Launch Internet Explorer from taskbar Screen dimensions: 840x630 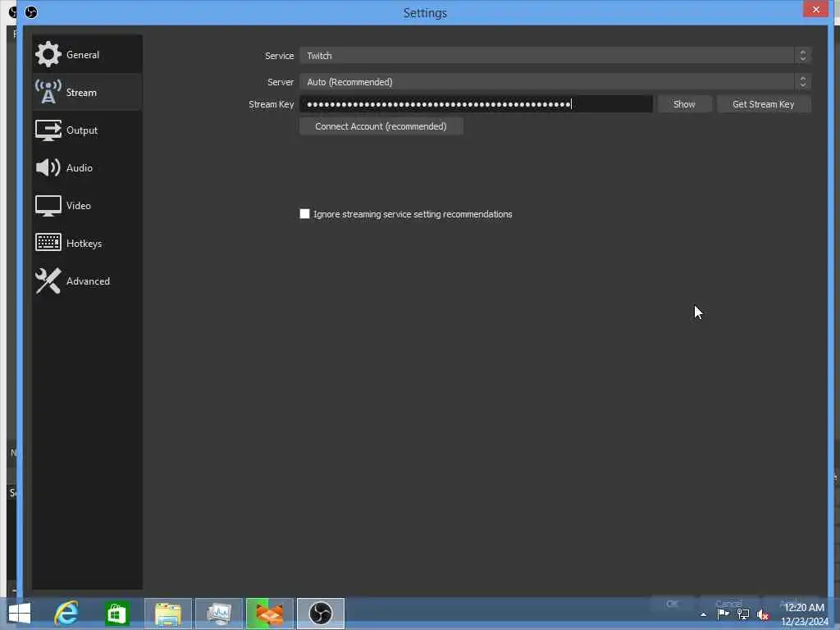pos(66,614)
